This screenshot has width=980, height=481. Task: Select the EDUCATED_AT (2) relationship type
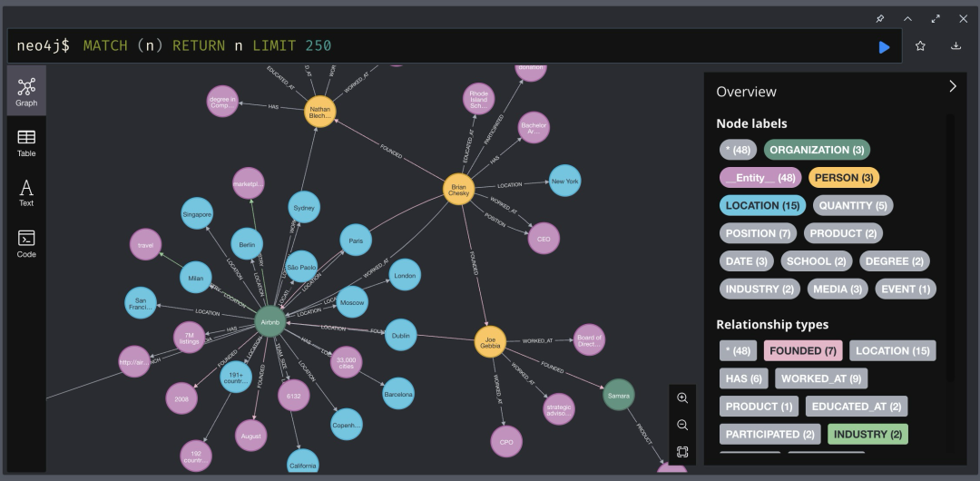(x=857, y=406)
